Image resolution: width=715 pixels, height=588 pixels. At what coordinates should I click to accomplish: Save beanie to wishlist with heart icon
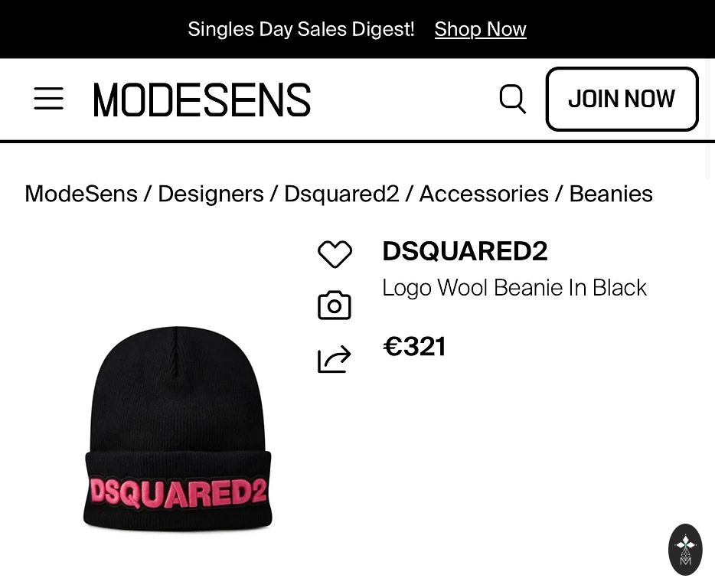335,254
